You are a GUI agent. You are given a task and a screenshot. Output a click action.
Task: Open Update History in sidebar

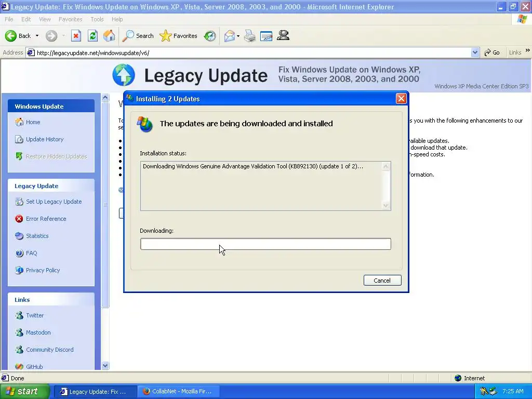point(45,139)
